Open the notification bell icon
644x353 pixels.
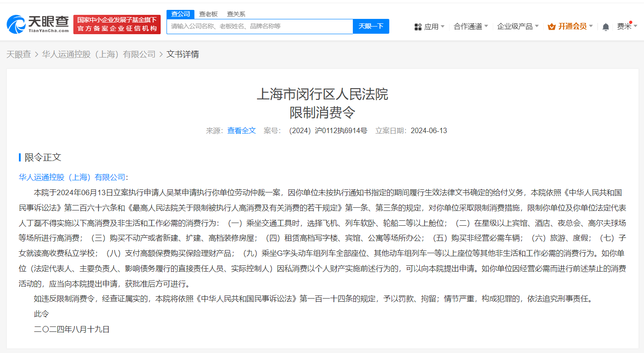605,27
